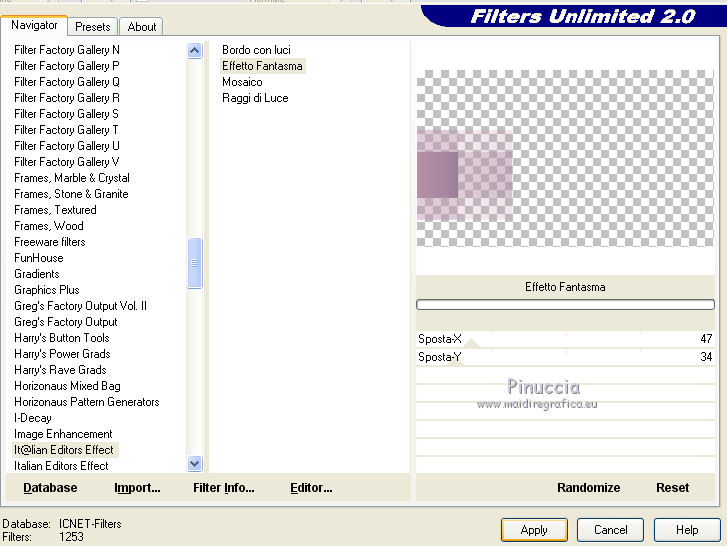Open the Database menu button
Viewport: 727px width, 546px height.
(x=50, y=488)
